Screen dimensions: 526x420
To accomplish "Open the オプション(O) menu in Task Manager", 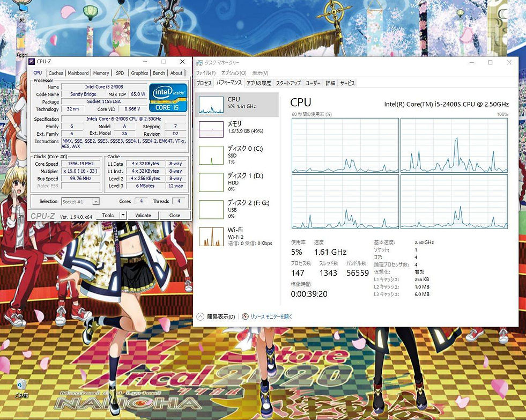I will (x=234, y=73).
